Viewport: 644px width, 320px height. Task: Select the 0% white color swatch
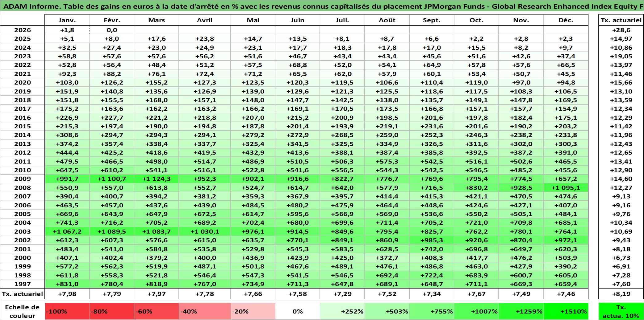298,311
